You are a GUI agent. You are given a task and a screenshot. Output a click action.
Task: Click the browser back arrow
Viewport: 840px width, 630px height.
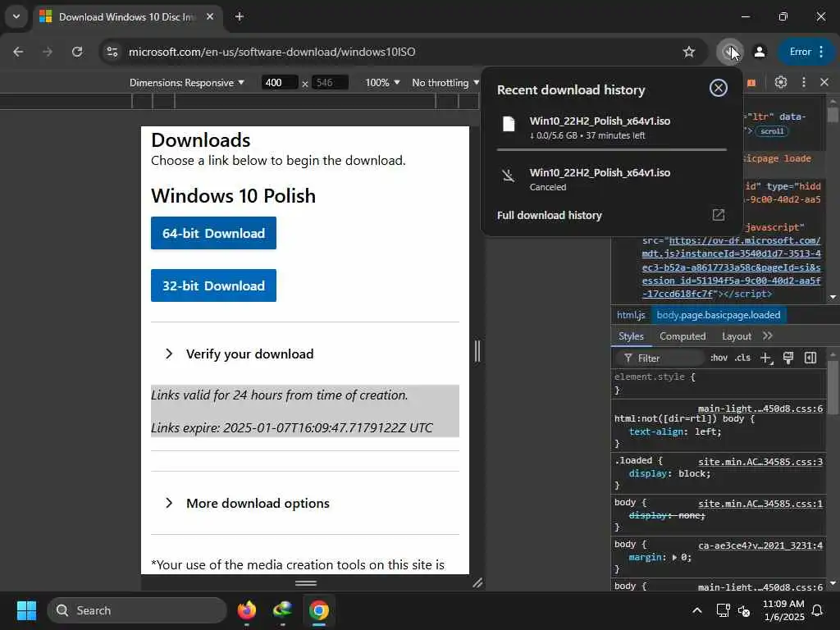click(x=18, y=52)
